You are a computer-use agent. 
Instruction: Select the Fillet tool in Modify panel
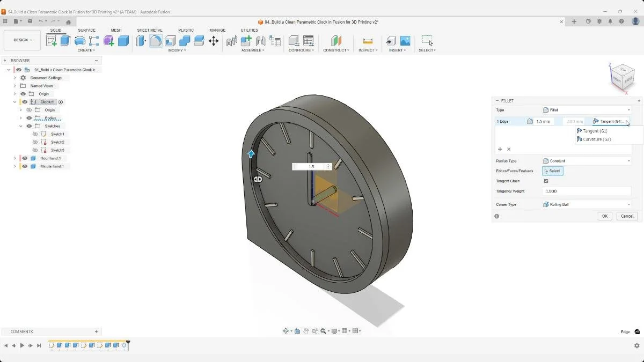tap(156, 41)
